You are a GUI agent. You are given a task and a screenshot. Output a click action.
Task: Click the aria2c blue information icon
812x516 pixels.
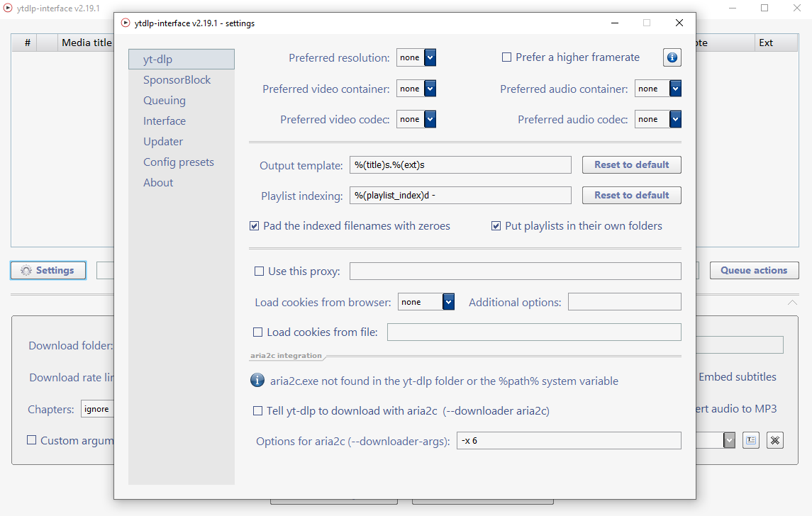pyautogui.click(x=257, y=381)
